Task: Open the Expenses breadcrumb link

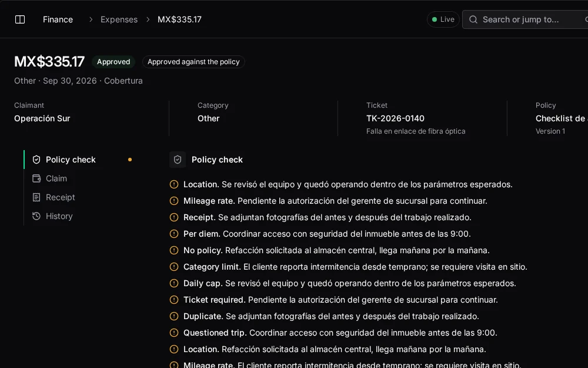Action: point(119,19)
